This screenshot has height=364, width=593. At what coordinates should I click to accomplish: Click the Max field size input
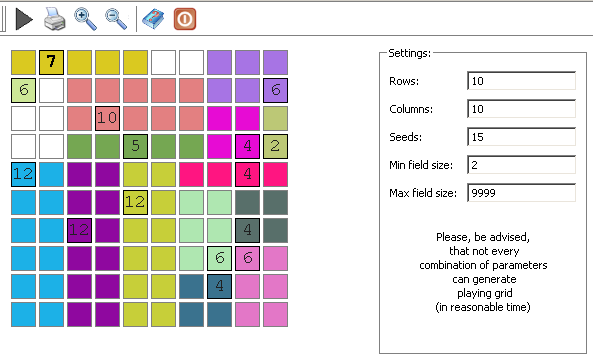pos(522,193)
